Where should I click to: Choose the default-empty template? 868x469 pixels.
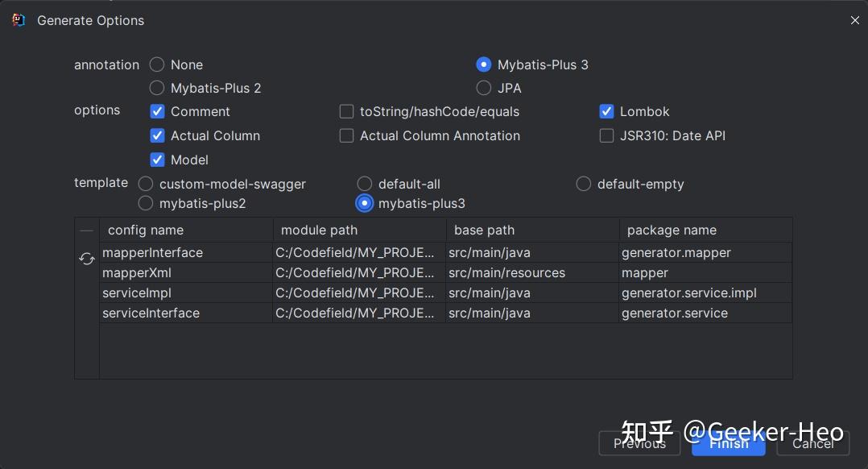coord(584,184)
